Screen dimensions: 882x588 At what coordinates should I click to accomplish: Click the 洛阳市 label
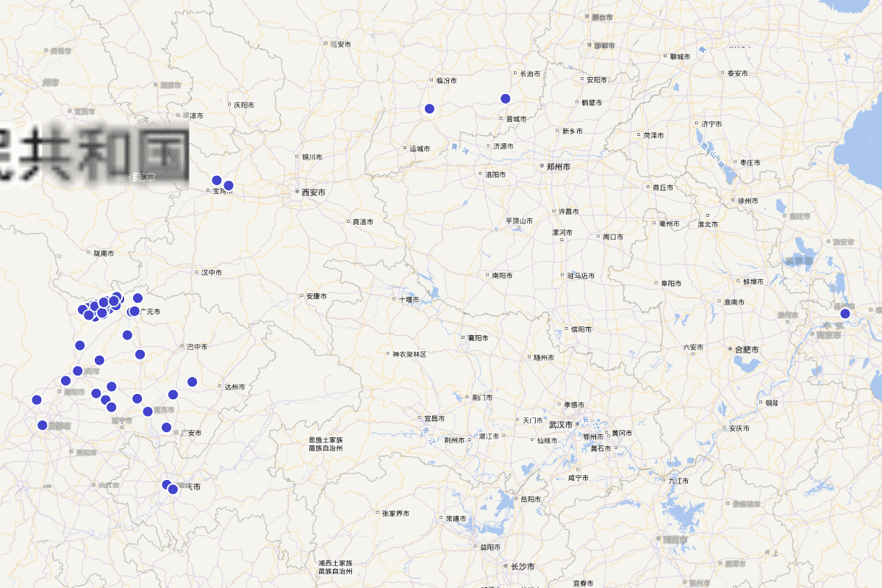495,175
